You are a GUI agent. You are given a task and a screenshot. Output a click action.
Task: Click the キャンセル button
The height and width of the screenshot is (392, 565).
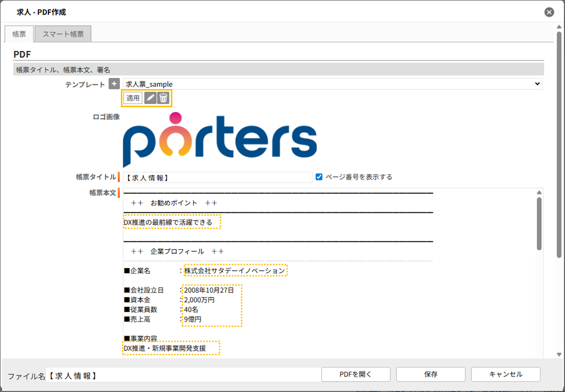[505, 374]
